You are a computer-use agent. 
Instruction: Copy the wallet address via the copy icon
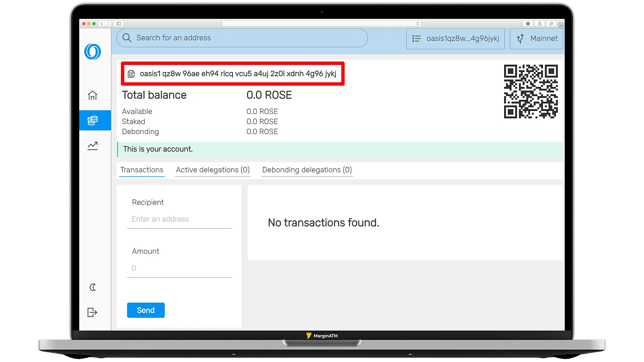131,74
